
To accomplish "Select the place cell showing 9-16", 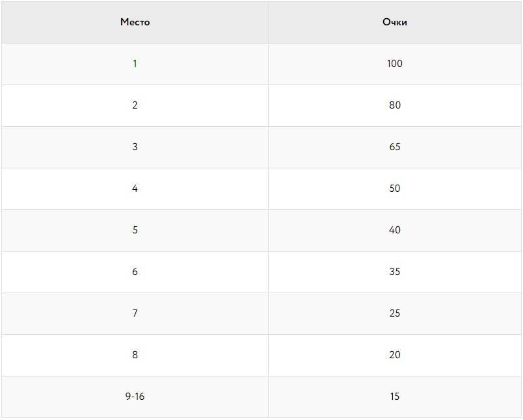I will tap(135, 397).
